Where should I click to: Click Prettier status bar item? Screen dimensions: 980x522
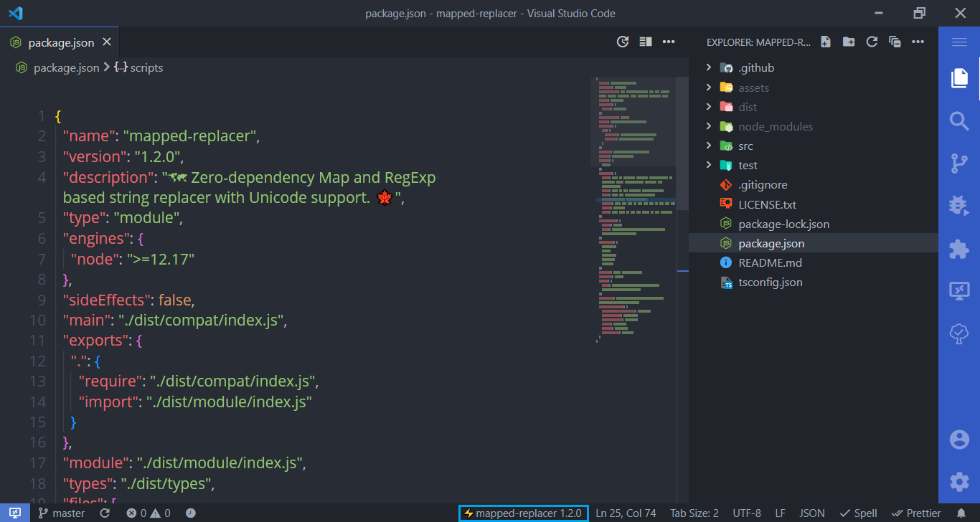[x=916, y=513]
